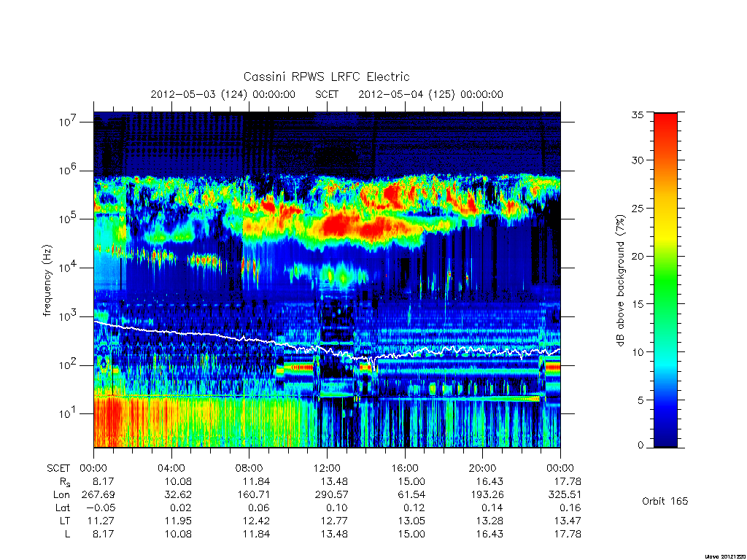This screenshot has height=560, width=747.
Task: Click the color bar's 35 dB tick label
Action: [x=638, y=114]
